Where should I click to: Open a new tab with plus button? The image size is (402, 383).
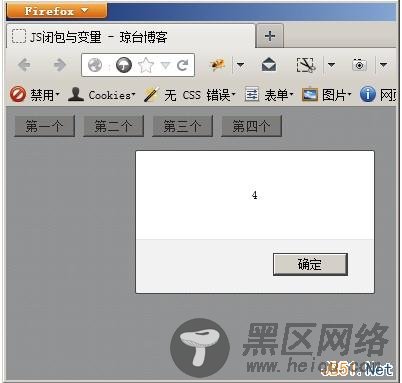coord(270,36)
